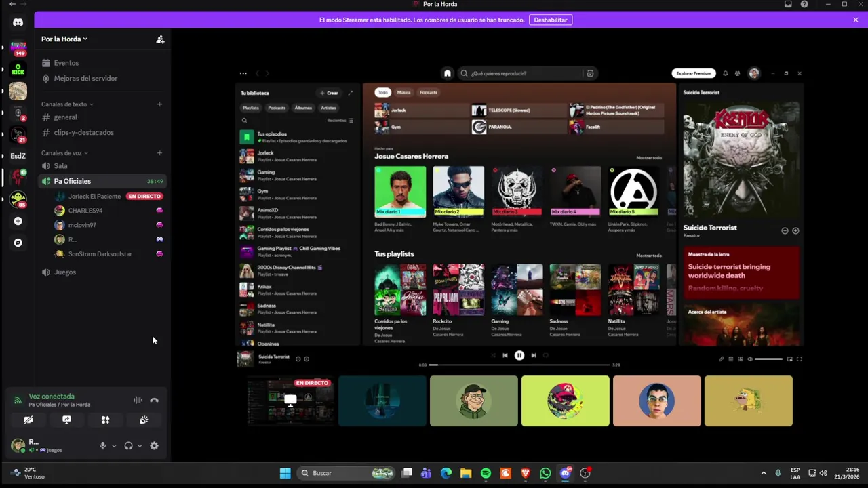Screen dimensions: 868x488
Task: Select the Todo filter tab
Action: pyautogui.click(x=383, y=92)
